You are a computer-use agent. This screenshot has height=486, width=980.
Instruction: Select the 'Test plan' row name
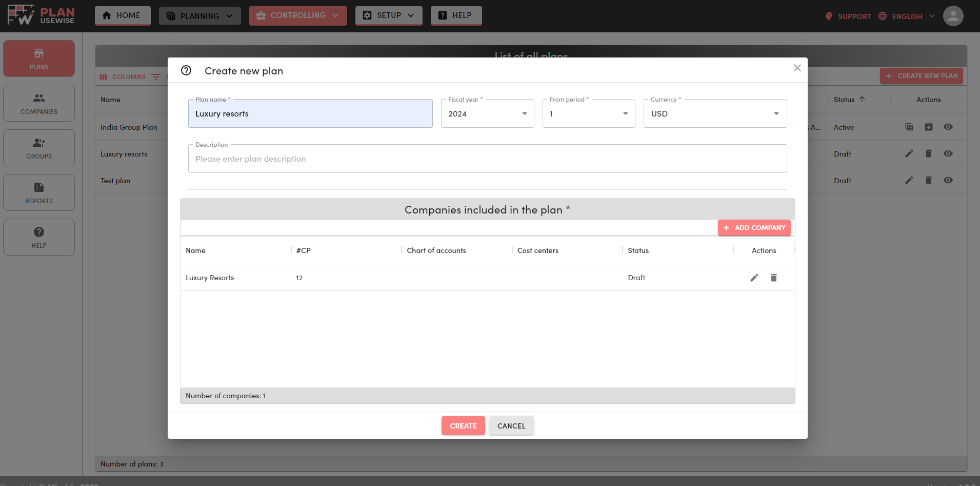point(115,181)
